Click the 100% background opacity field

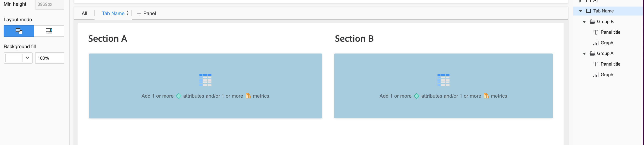click(x=49, y=58)
